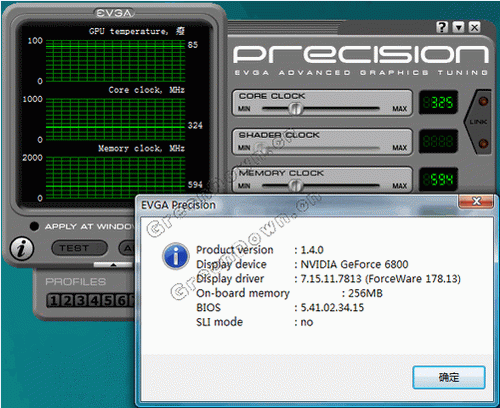The width and height of the screenshot is (500, 408).
Task: Collapse the profiles panel with up arrow
Action: point(113,265)
